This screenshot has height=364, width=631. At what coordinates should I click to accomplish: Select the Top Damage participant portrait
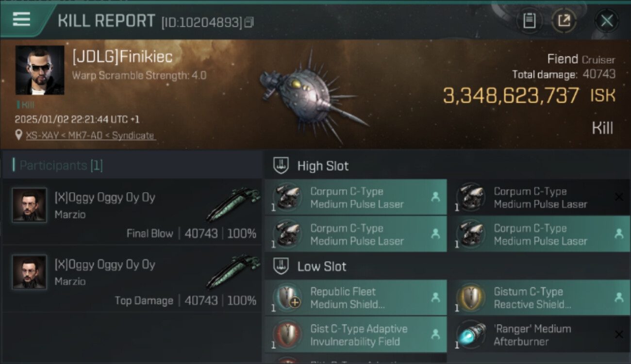point(30,272)
